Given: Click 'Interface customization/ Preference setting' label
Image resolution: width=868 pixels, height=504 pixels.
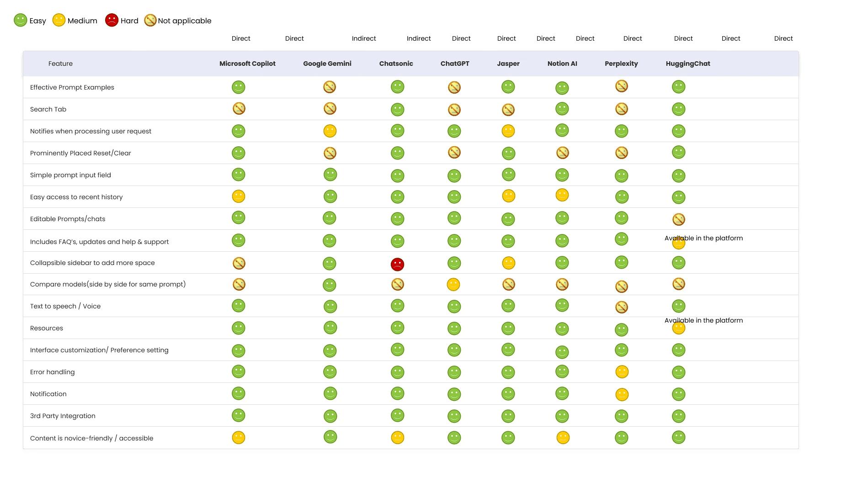Looking at the screenshot, I should tap(99, 350).
